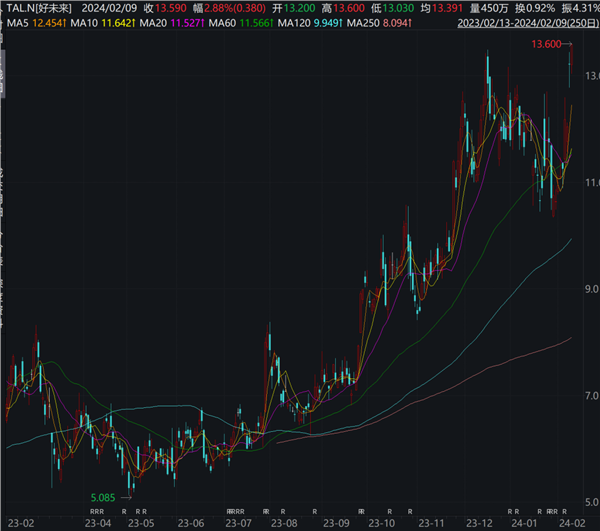Select the MA10 11.642 indicator label
The image size is (600, 531).
coord(103,23)
